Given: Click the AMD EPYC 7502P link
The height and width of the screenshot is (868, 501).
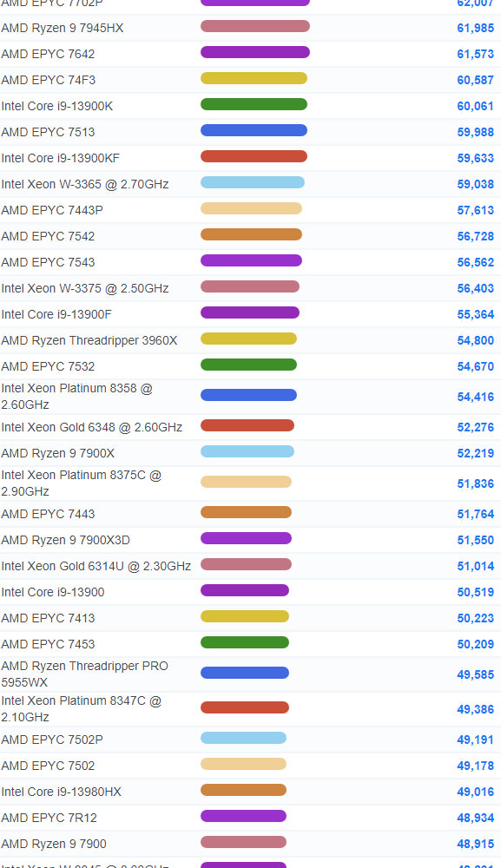Looking at the screenshot, I should (x=52, y=740).
